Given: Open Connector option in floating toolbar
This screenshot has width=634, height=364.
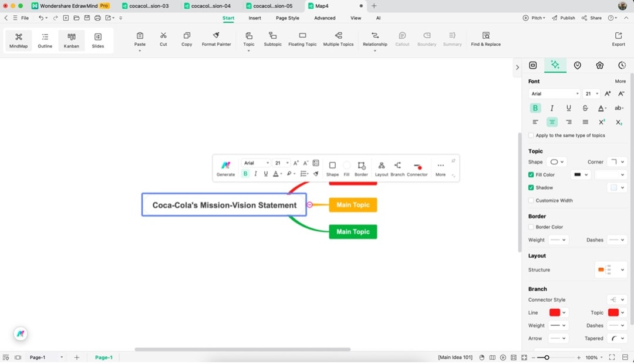Looking at the screenshot, I should tap(417, 168).
